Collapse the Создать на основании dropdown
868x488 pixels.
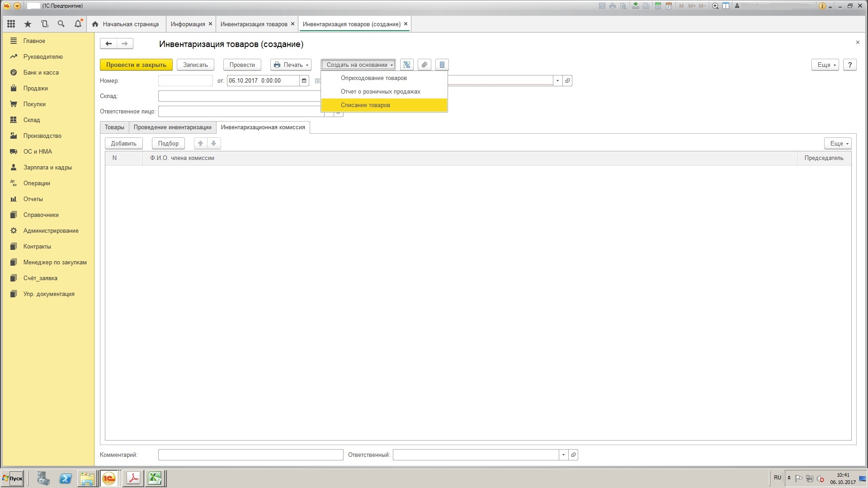(358, 65)
